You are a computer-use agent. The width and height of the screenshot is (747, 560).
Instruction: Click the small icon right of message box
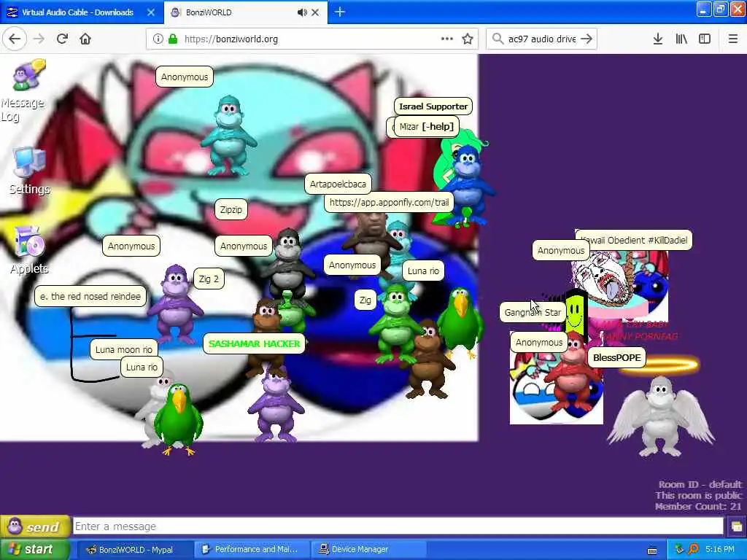(x=737, y=526)
